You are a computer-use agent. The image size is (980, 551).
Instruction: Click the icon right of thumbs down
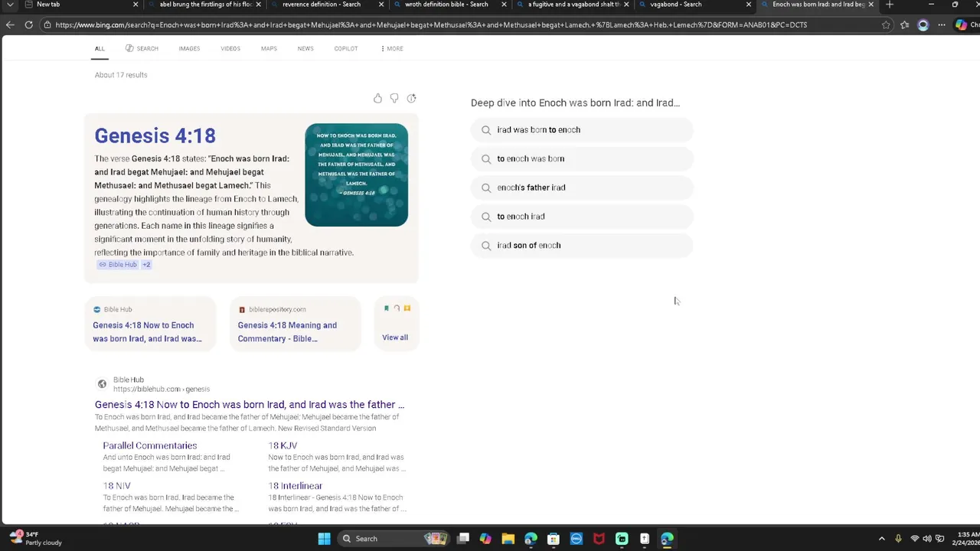pyautogui.click(x=411, y=98)
